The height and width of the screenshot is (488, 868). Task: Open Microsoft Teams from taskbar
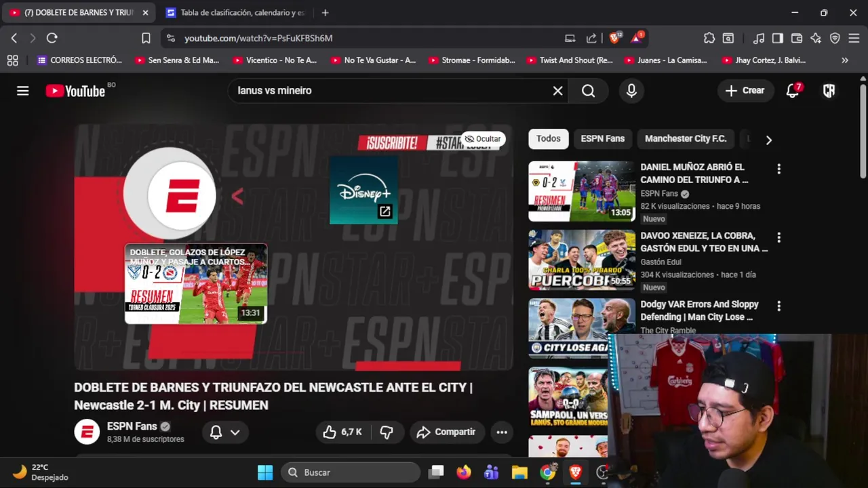tap(492, 472)
